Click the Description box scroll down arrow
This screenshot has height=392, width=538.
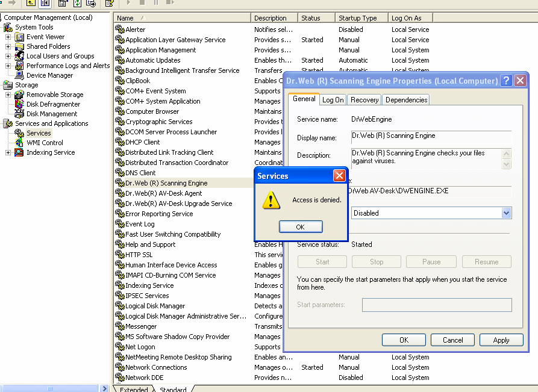point(506,164)
